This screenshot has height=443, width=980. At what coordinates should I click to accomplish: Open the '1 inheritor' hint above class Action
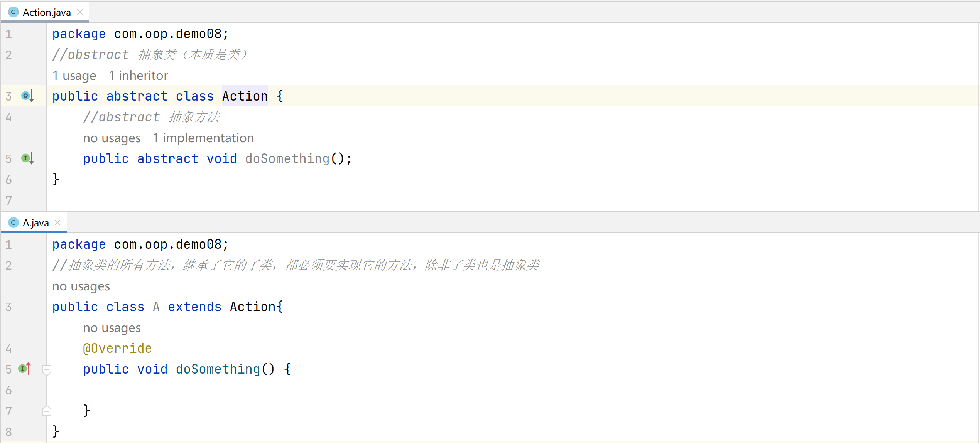pyautogui.click(x=138, y=76)
